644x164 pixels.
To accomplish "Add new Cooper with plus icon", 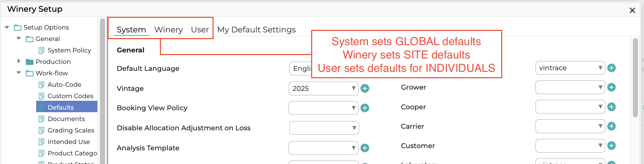I will pos(611,107).
